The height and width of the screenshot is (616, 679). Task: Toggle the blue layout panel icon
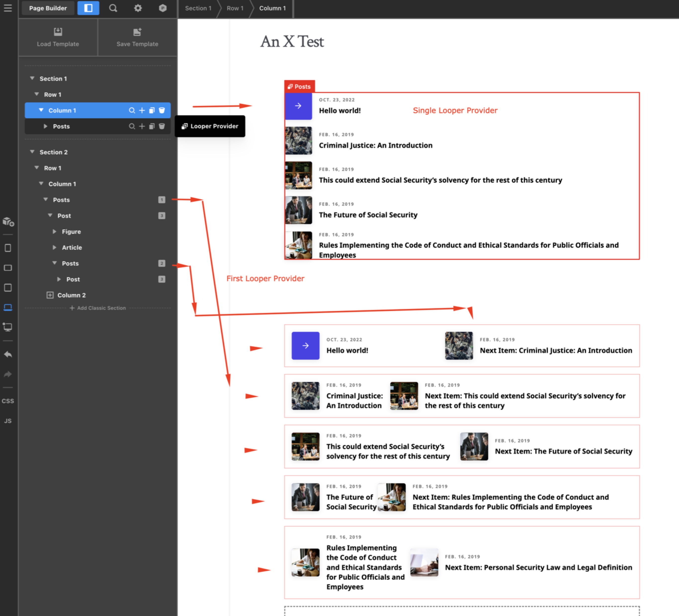click(88, 8)
